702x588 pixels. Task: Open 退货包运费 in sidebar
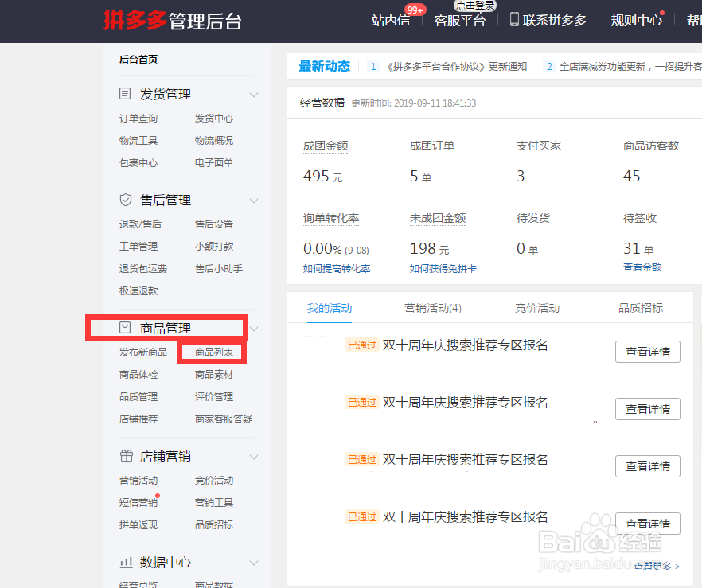pos(143,269)
